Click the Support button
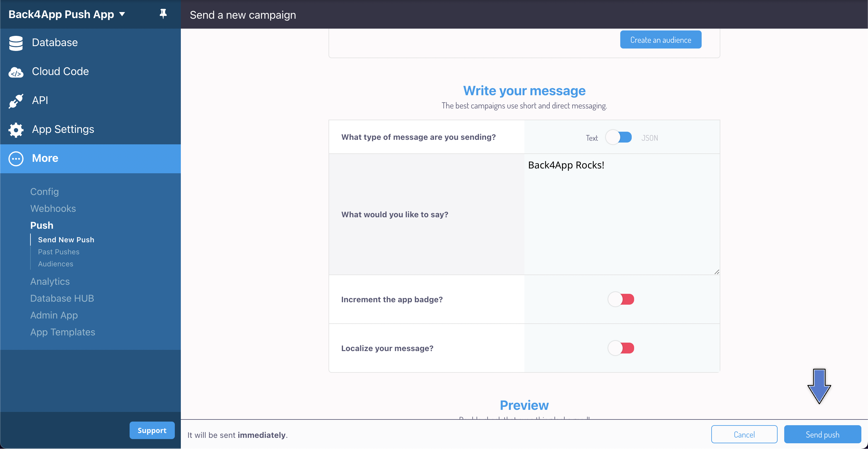The height and width of the screenshot is (449, 868). click(x=152, y=431)
